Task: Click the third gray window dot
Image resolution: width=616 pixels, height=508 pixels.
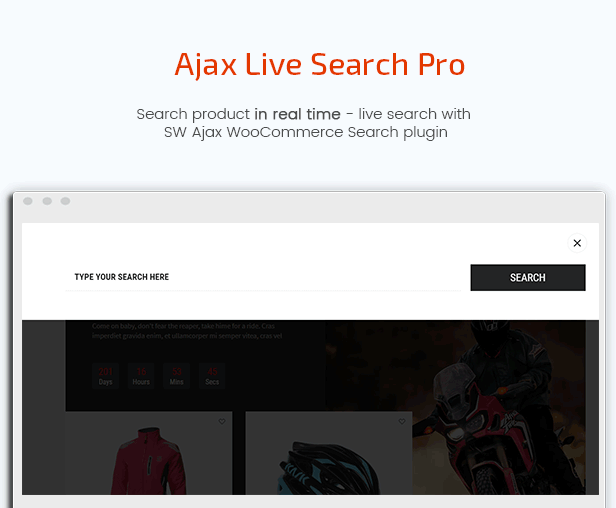Action: point(65,201)
